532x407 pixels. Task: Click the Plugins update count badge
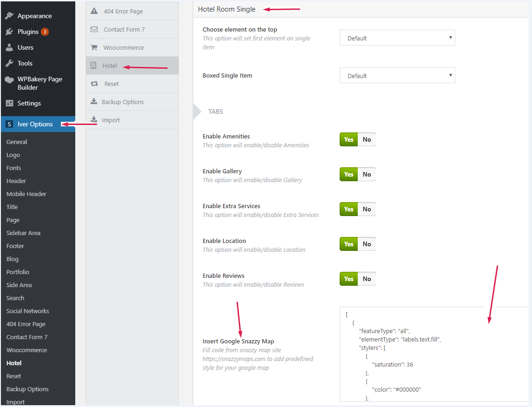pos(45,32)
